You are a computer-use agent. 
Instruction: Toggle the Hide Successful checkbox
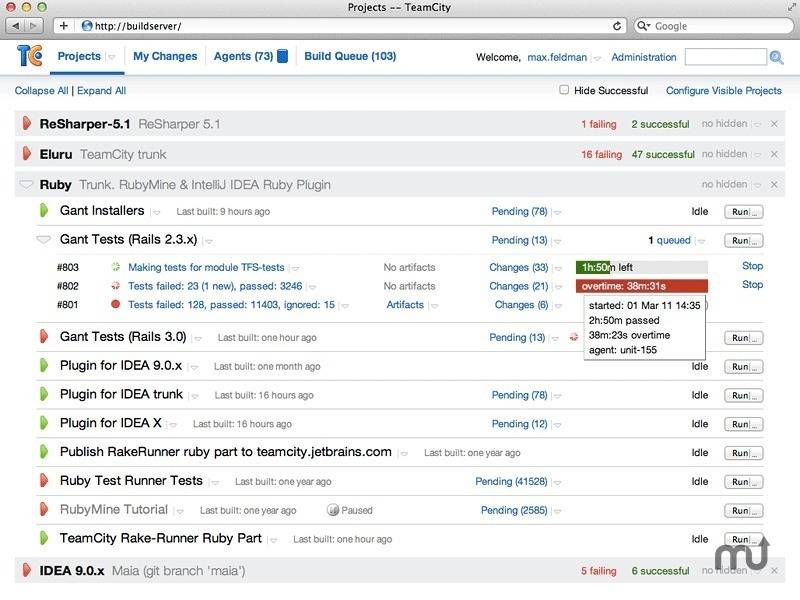click(564, 90)
